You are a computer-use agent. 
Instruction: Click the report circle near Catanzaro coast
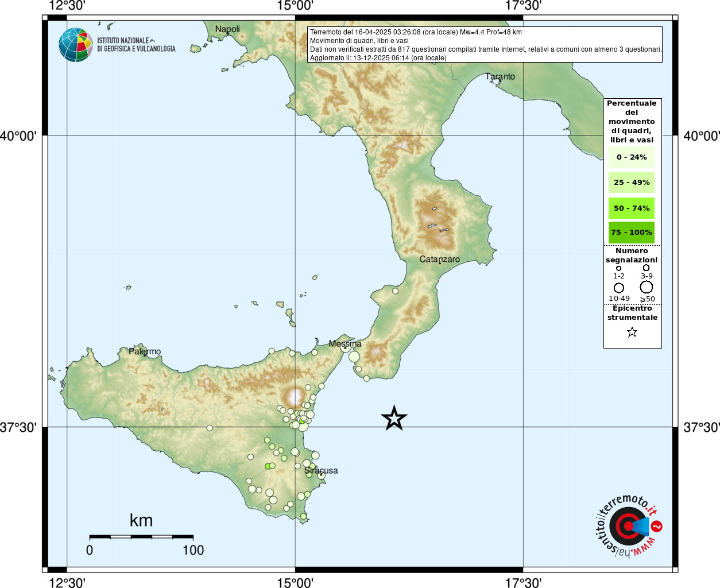pyautogui.click(x=395, y=291)
